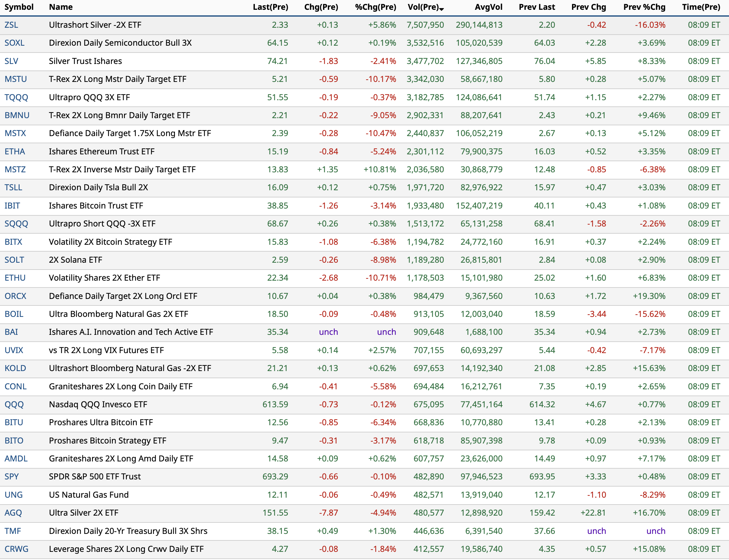The width and height of the screenshot is (729, 560).
Task: Open the TQQQ ticker link
Action: pyautogui.click(x=16, y=97)
